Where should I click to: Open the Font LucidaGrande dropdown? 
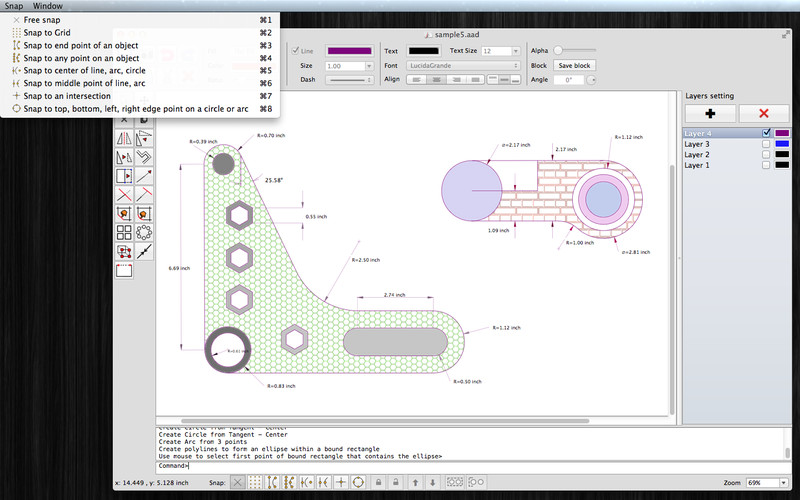coord(463,66)
